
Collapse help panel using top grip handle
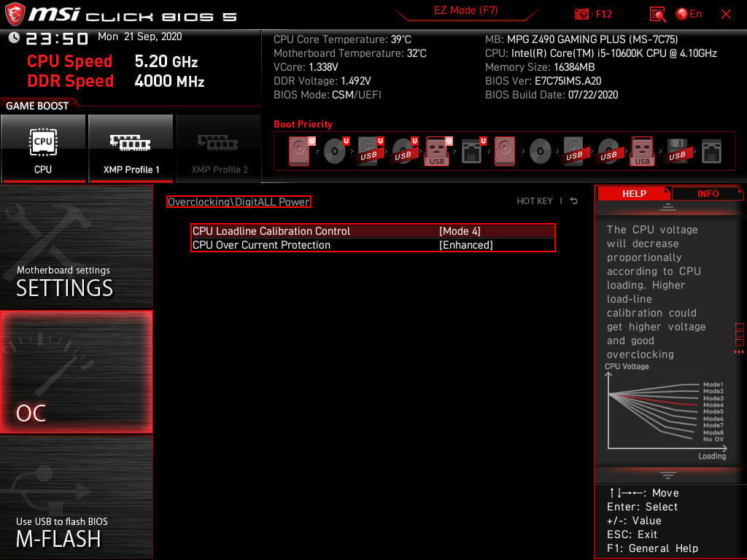click(x=668, y=207)
